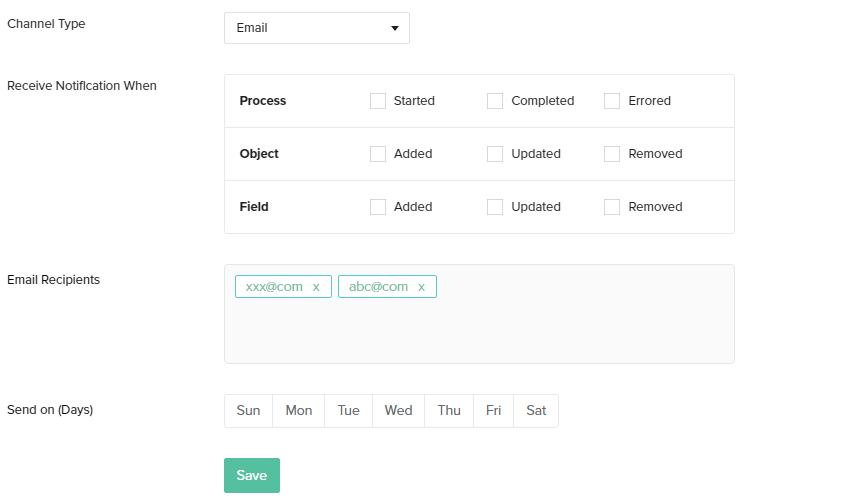Screen dimensions: 842x499
Task: Check the Field Added checkbox
Action: (378, 207)
